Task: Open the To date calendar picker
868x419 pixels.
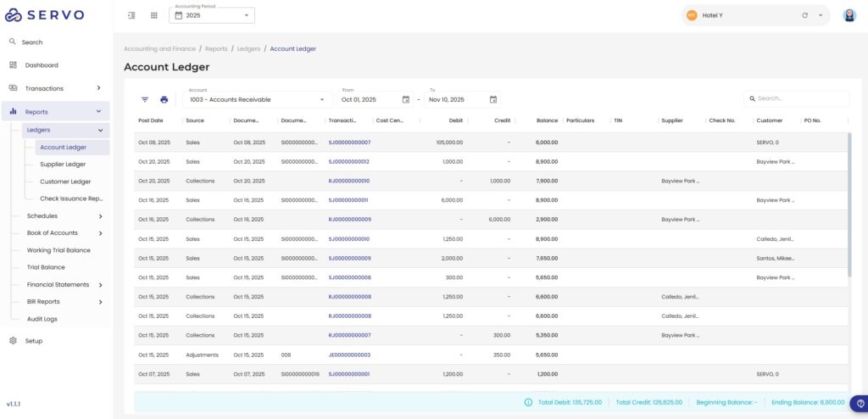Action: pyautogui.click(x=493, y=99)
